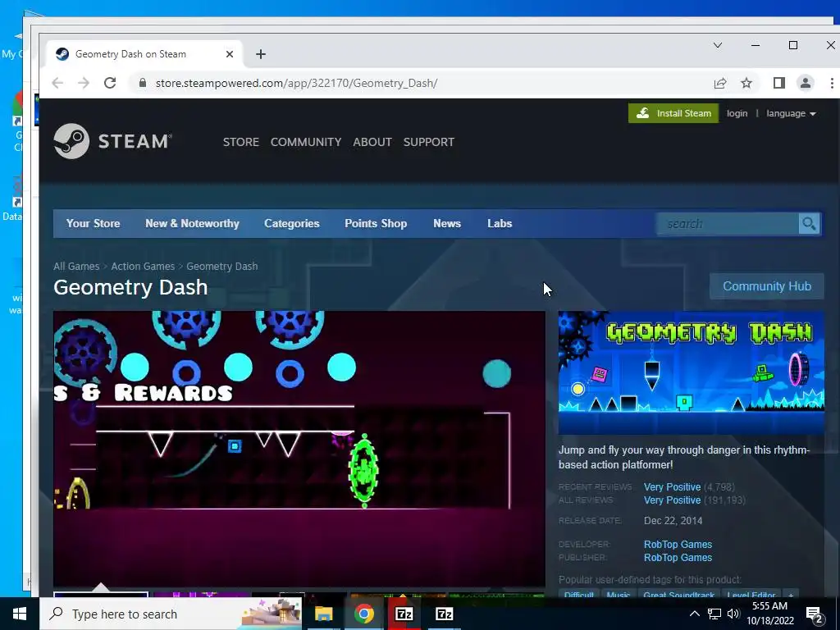The width and height of the screenshot is (840, 630).
Task: Open the Windows Start menu
Action: [20, 614]
